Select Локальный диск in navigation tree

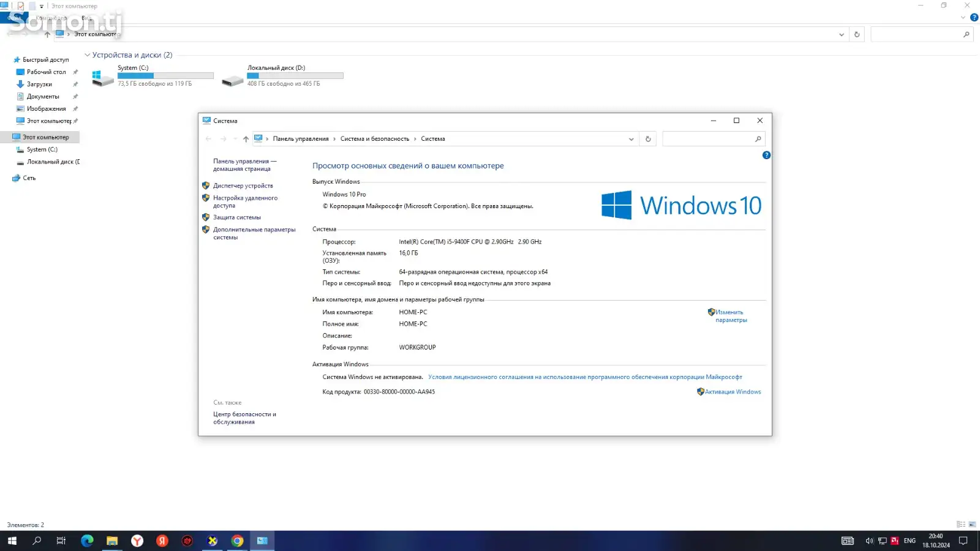(x=53, y=162)
